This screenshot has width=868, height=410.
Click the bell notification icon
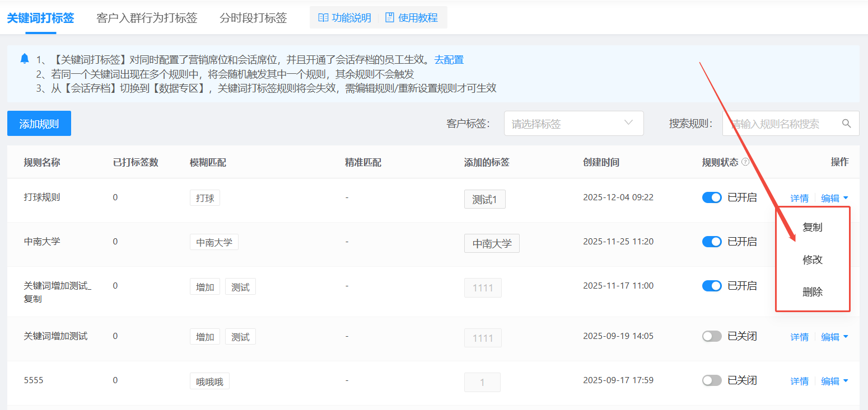tap(24, 59)
